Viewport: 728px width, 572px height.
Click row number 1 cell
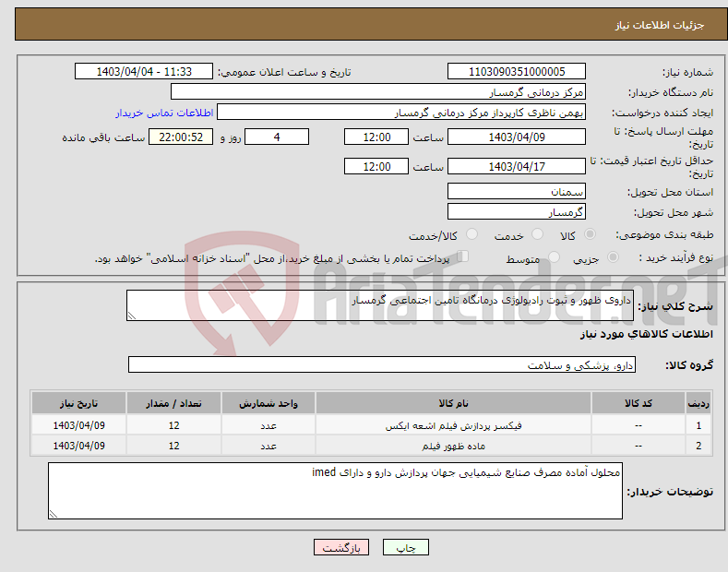pyautogui.click(x=698, y=425)
